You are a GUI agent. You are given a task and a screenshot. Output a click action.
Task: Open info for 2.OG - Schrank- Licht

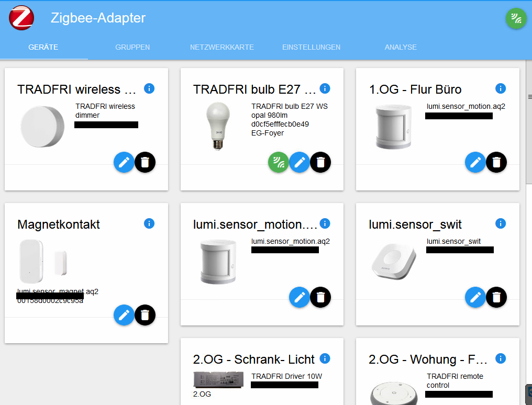pyautogui.click(x=325, y=358)
